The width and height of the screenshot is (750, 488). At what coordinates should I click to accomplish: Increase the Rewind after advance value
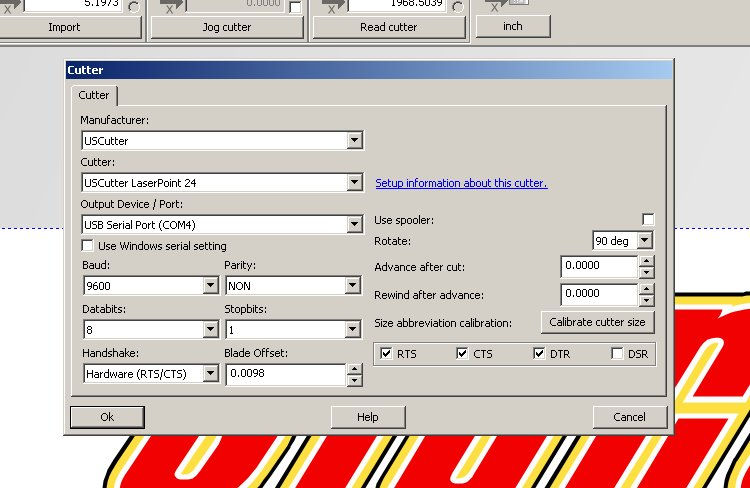[646, 289]
